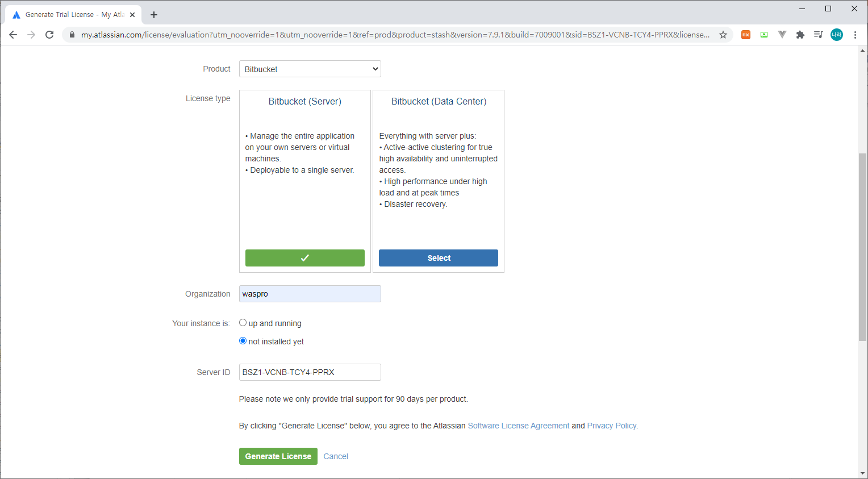Cancel the license generation

336,456
